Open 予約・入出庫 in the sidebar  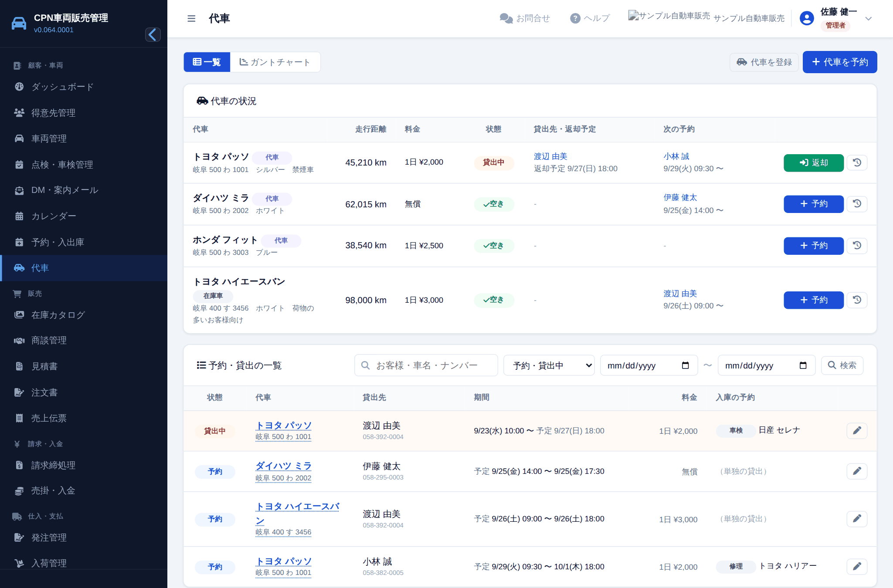tap(84, 242)
